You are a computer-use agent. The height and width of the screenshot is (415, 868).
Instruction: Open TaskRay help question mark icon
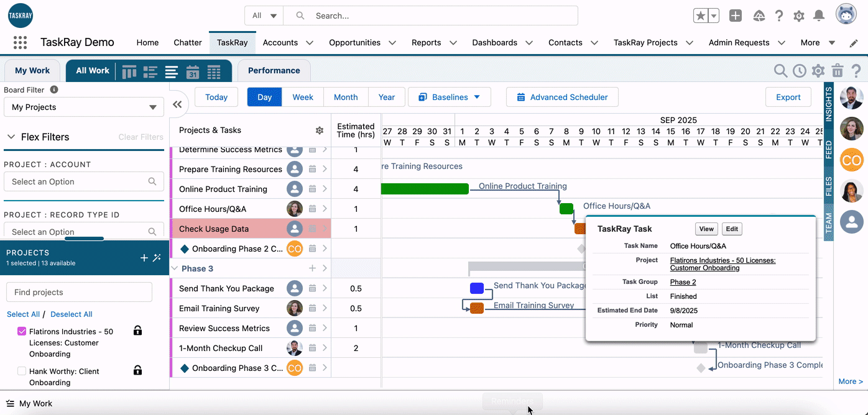tap(856, 71)
